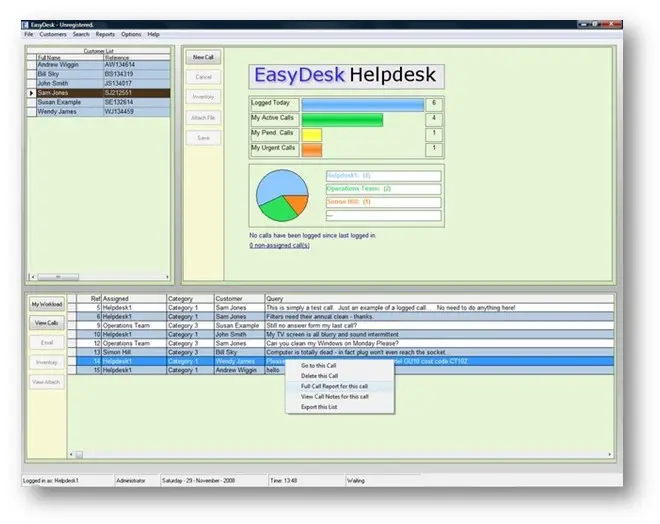This screenshot has width=660, height=524.
Task: Click the Reference column header
Action: 137,57
